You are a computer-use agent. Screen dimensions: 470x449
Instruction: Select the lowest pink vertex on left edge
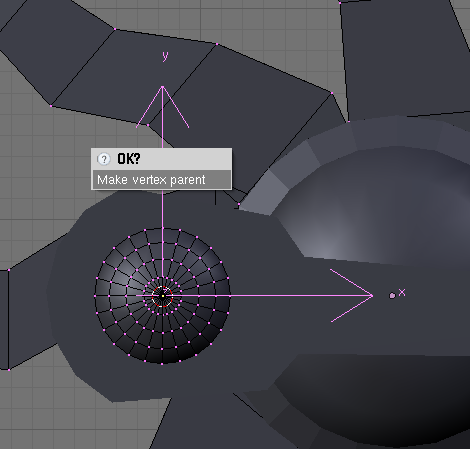coord(9,369)
